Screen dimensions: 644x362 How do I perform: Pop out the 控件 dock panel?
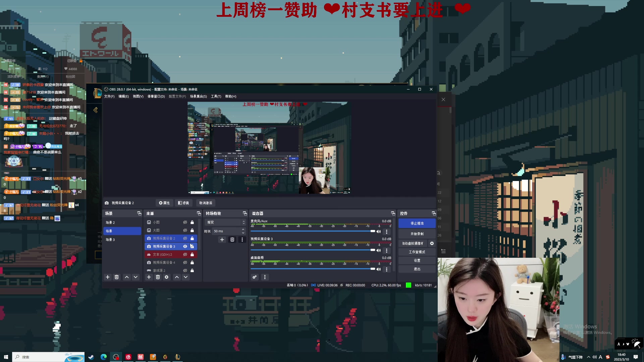[x=434, y=214]
